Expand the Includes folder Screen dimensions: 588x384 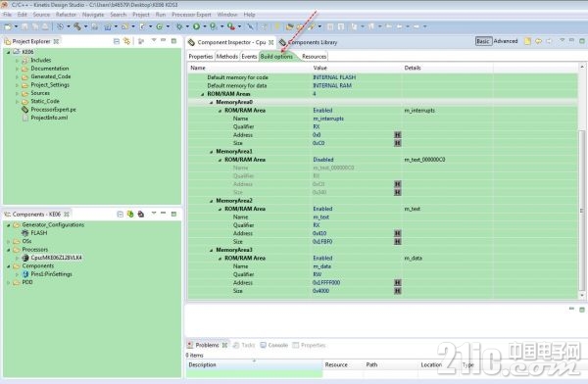17,60
